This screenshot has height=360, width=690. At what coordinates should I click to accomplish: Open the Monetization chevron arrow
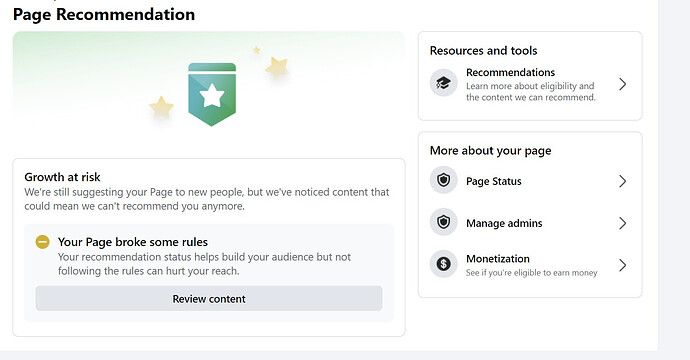pyautogui.click(x=622, y=265)
